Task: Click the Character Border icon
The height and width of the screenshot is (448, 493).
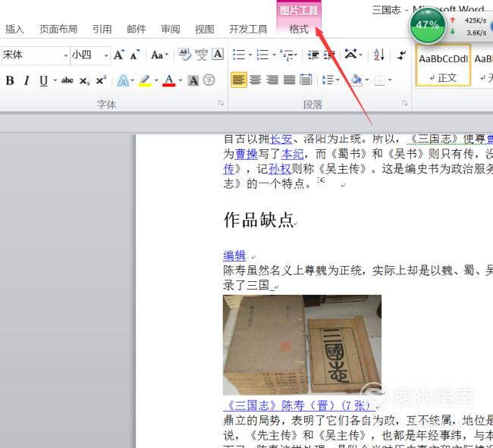Action: coord(218,54)
